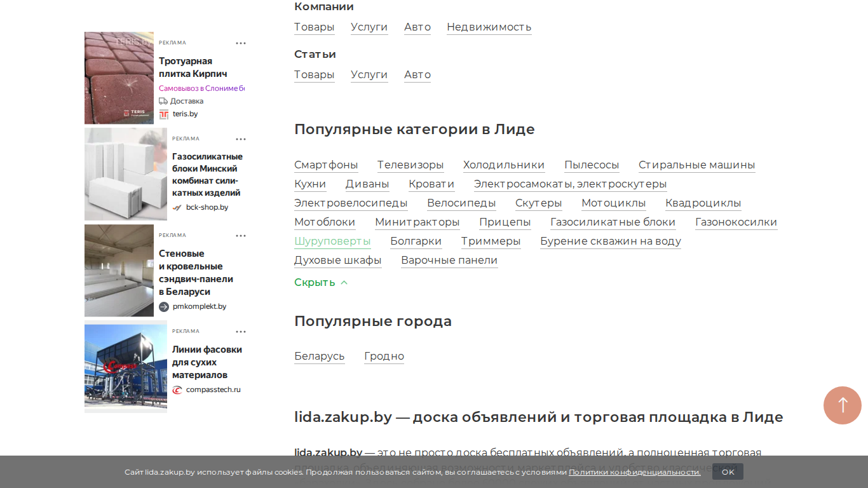Screen dimensions: 868x488
Task: Open Телевизоры category
Action: click(x=410, y=165)
